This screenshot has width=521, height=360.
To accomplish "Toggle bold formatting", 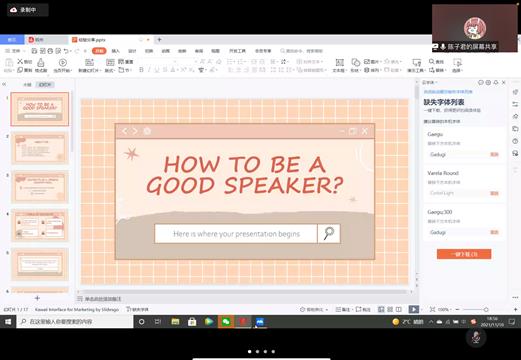I will 141,70.
